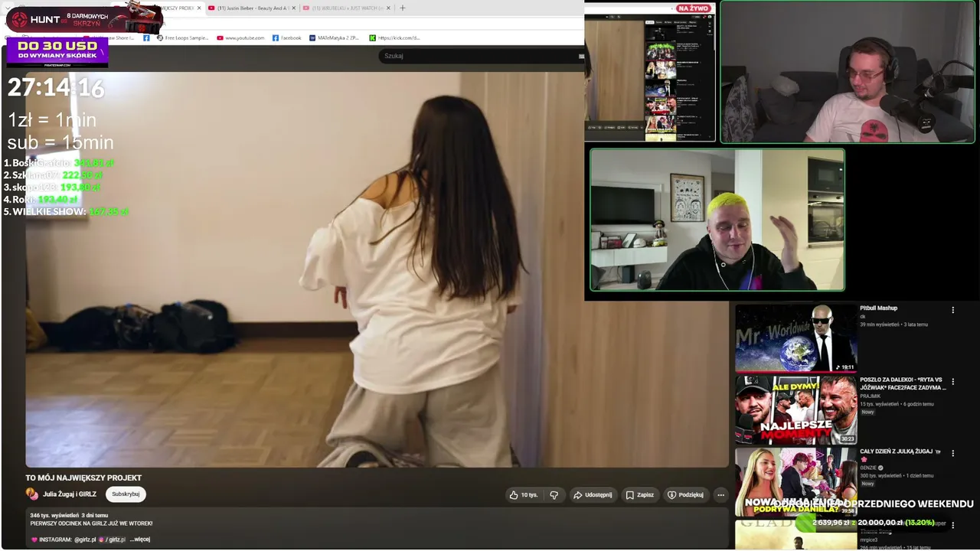This screenshot has height=551, width=980.
Task: Save the video with the Zapisz button
Action: pos(640,495)
